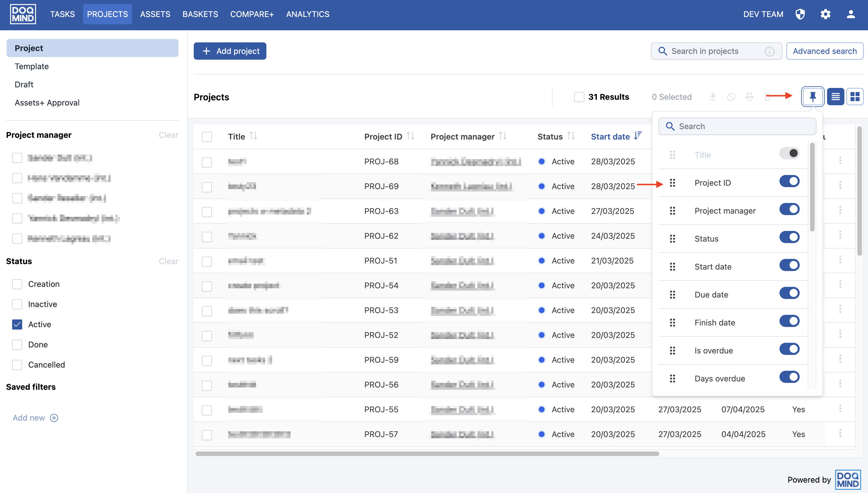868x493 pixels.
Task: Change Start date sort order
Action: [638, 136]
